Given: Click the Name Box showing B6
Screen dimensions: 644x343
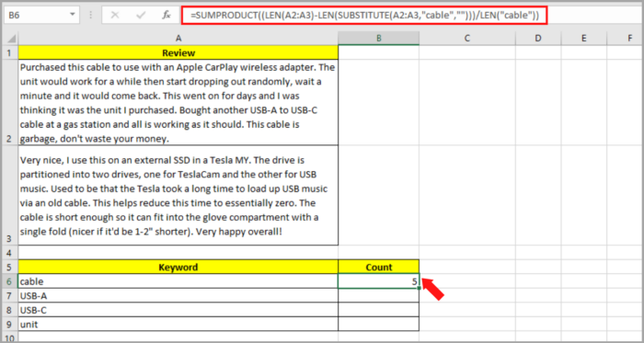Looking at the screenshot, I should click(41, 16).
